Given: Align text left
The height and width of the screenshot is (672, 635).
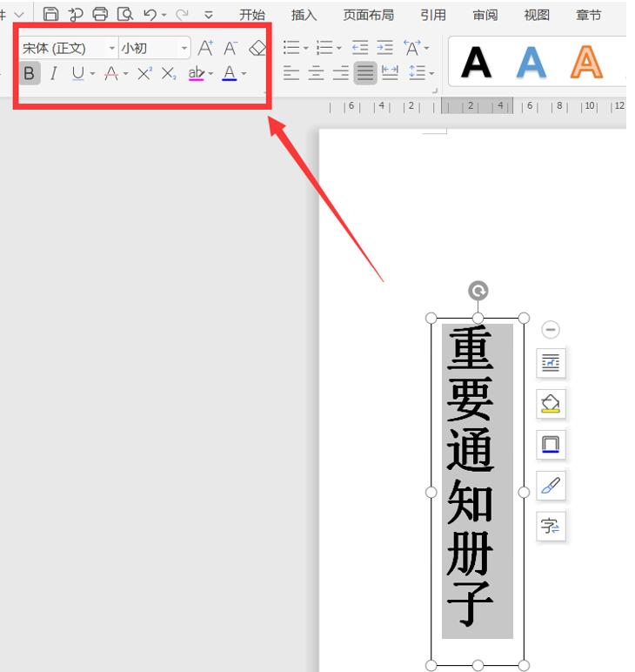Looking at the screenshot, I should click(291, 73).
